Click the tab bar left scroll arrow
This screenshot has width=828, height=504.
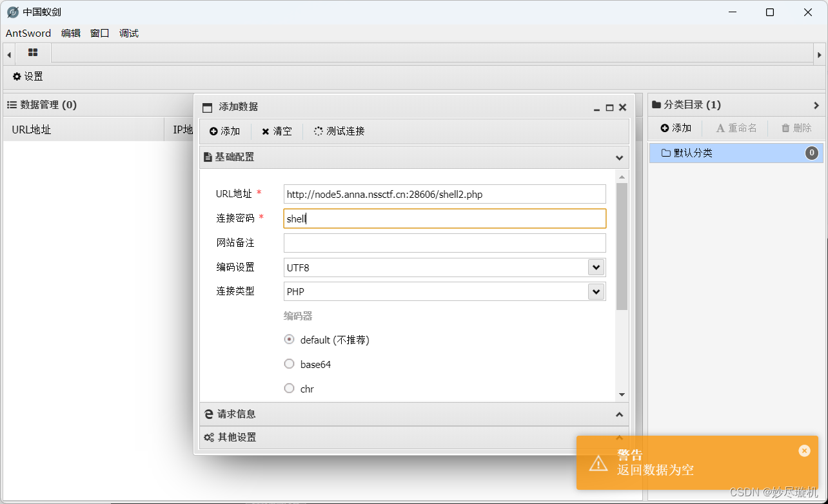coord(9,55)
